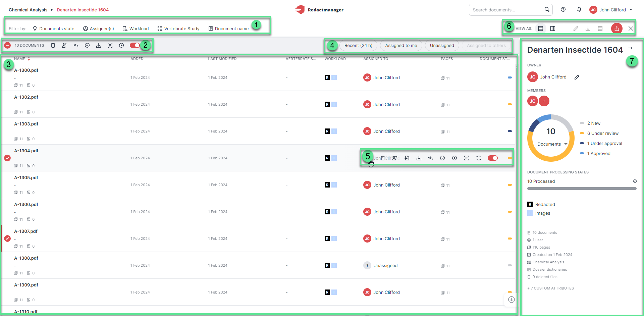Image resolution: width=644 pixels, height=316 pixels.
Task: Approve A-1304.pdf with row checkmark icon
Action: tap(442, 158)
